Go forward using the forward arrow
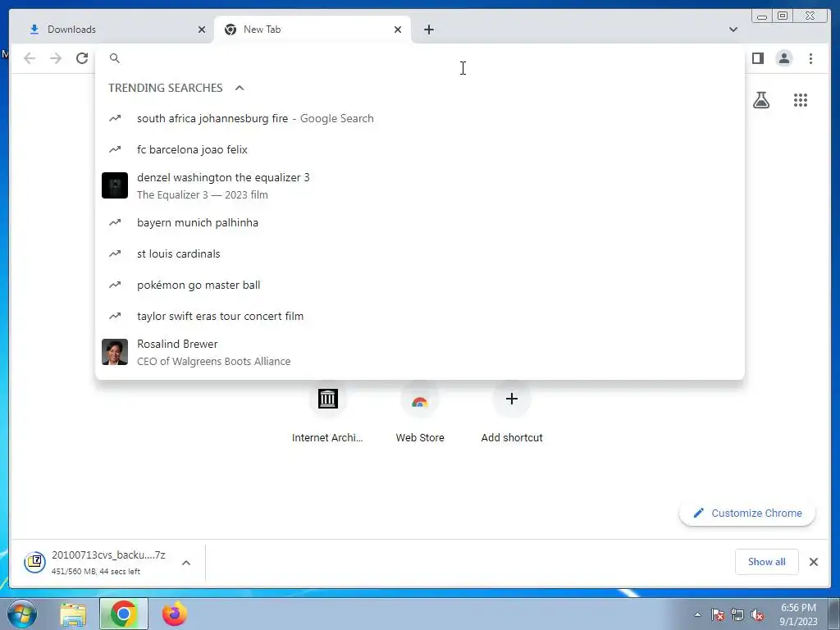840x630 pixels. 56,58
